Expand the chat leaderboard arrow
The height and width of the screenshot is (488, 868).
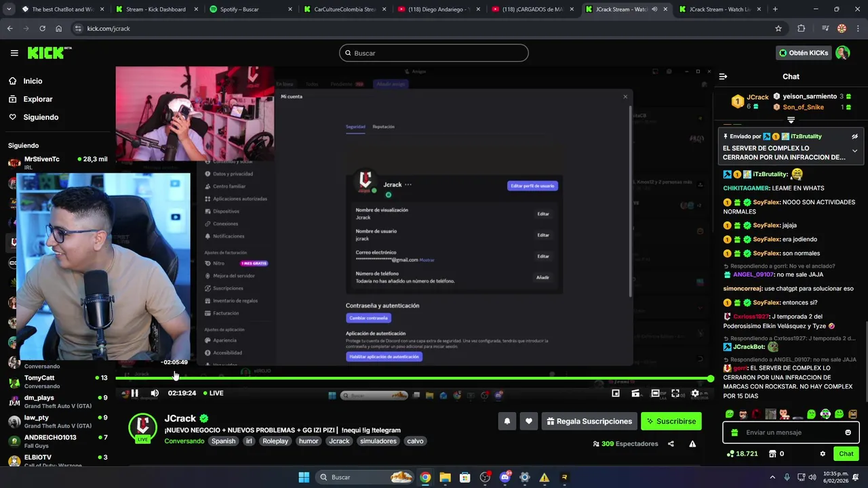(x=791, y=120)
